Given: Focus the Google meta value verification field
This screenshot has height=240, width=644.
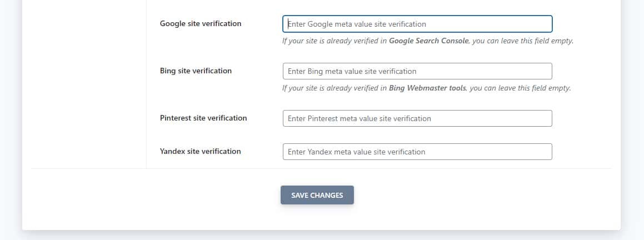Looking at the screenshot, I should click(417, 24).
